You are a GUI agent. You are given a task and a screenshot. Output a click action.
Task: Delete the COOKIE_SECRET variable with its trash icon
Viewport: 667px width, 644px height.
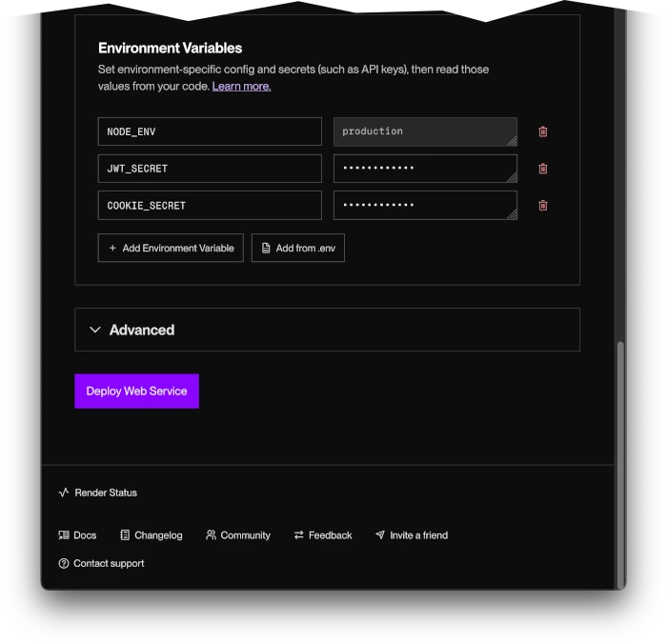coord(543,206)
